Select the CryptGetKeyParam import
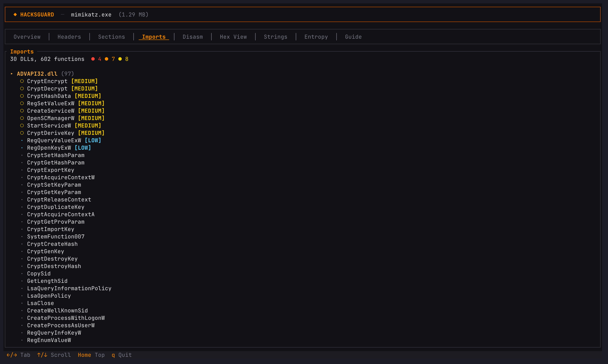The width and height of the screenshot is (608, 364). click(x=54, y=192)
